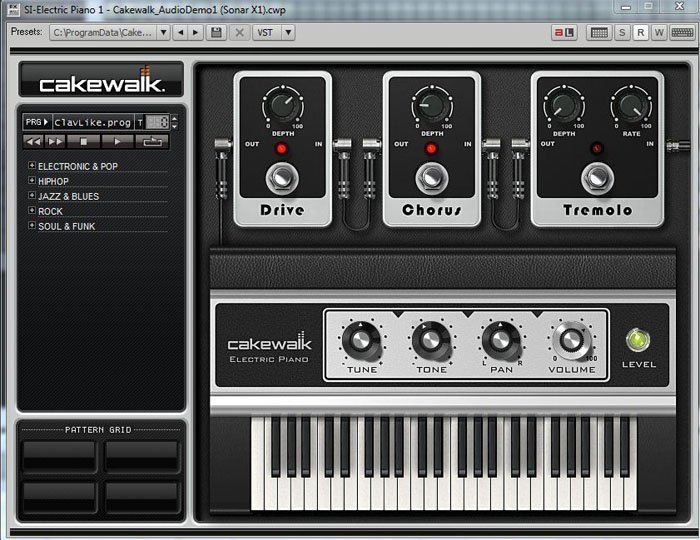Viewport: 700px width, 540px height.
Task: Click the delete preset X icon
Action: point(240,33)
